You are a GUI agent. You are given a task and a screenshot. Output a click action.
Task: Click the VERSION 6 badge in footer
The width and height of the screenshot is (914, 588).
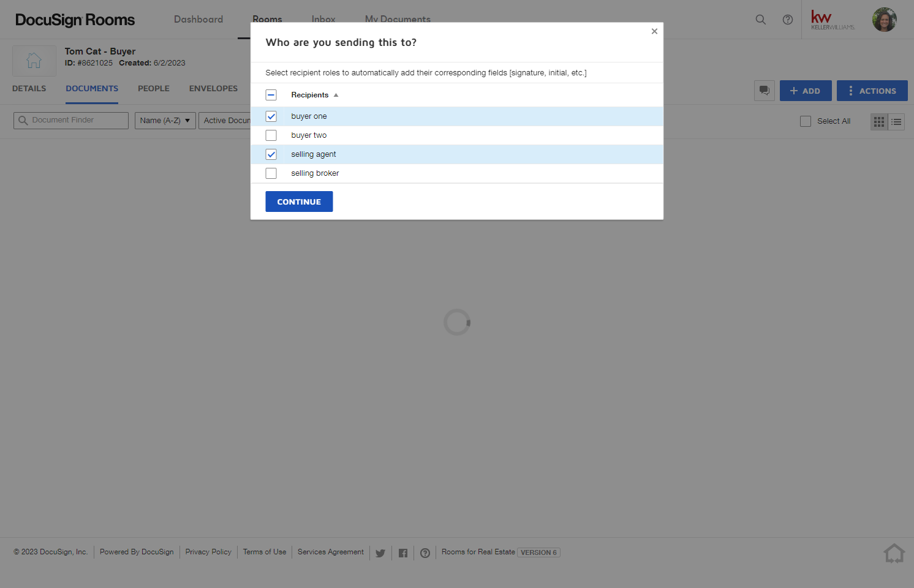pyautogui.click(x=539, y=552)
